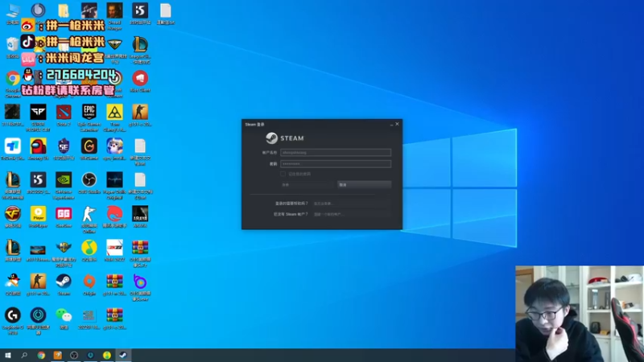Click the create new Steam account link
The image size is (644, 362).
pos(328,214)
